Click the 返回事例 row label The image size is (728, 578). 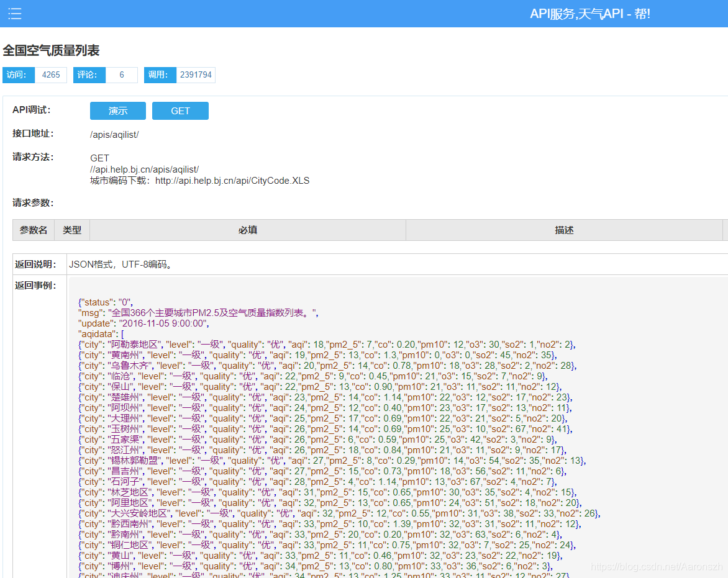35,286
